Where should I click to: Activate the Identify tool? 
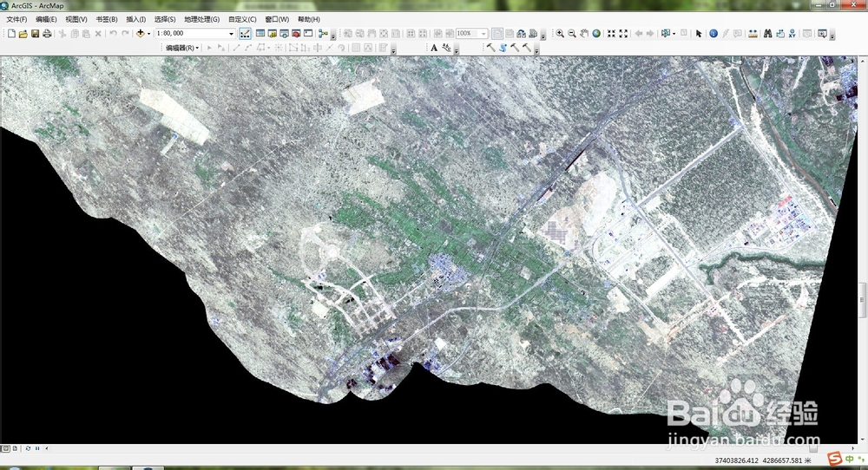(713, 34)
